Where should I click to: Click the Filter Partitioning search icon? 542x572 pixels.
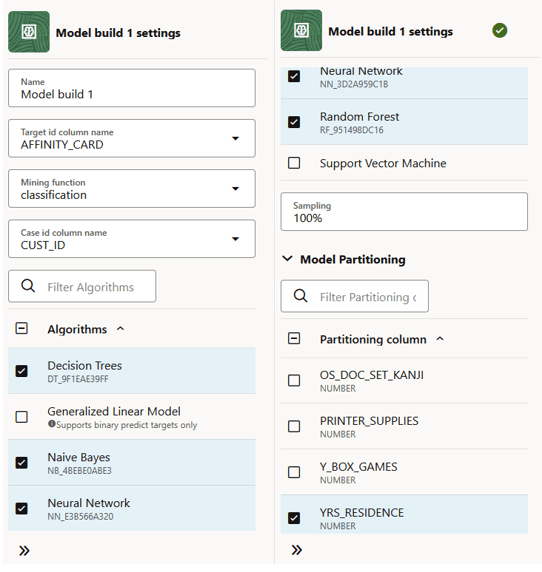[301, 296]
